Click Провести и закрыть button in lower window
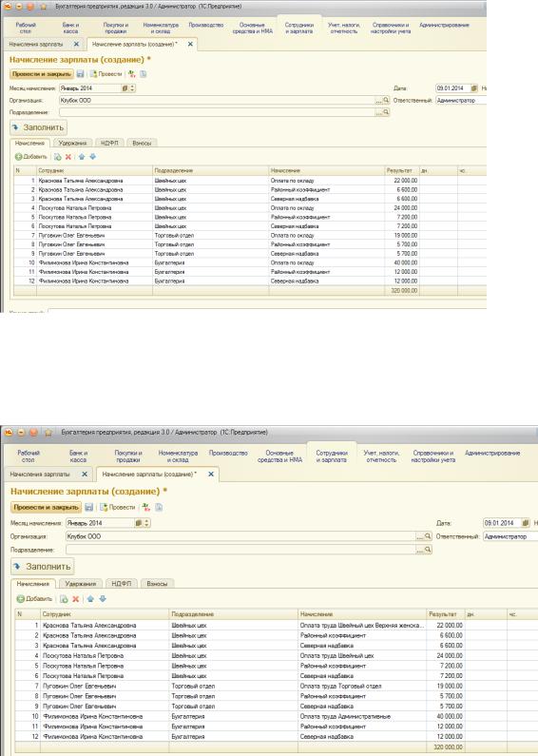The width and height of the screenshot is (538, 756). pos(46,507)
